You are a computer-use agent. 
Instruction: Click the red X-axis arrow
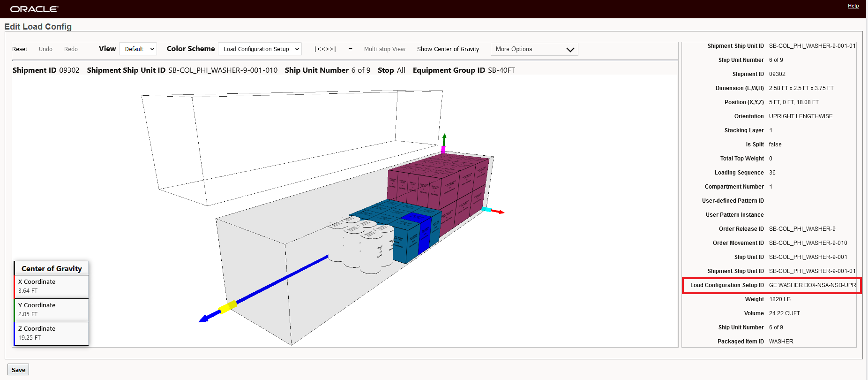pos(498,212)
